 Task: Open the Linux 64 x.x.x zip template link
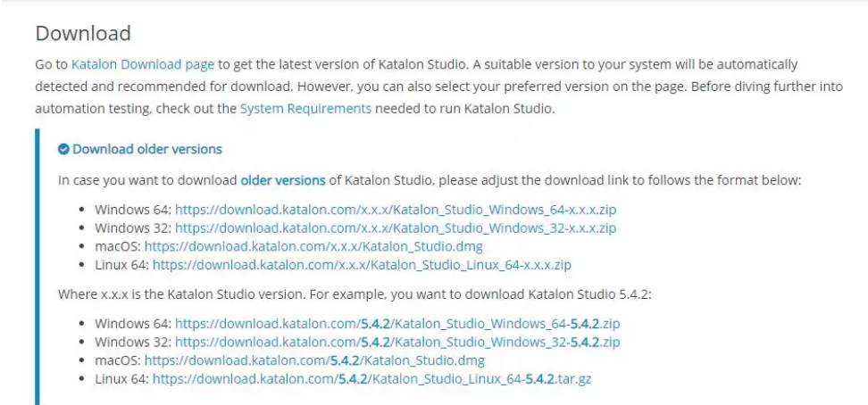(362, 265)
